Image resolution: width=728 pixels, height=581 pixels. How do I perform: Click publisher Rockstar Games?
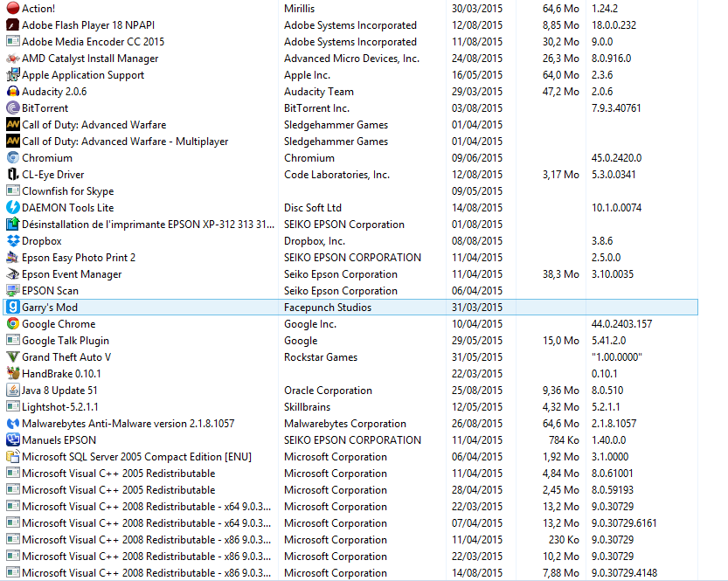point(321,356)
